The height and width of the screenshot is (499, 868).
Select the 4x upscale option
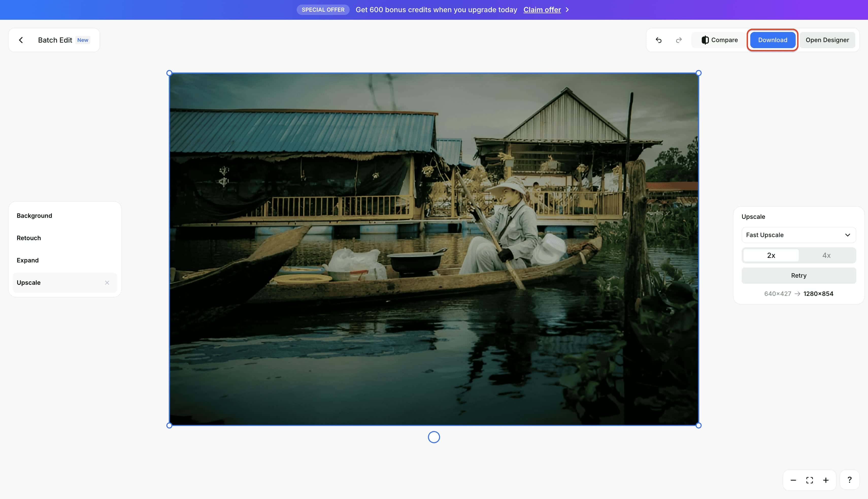tap(826, 255)
